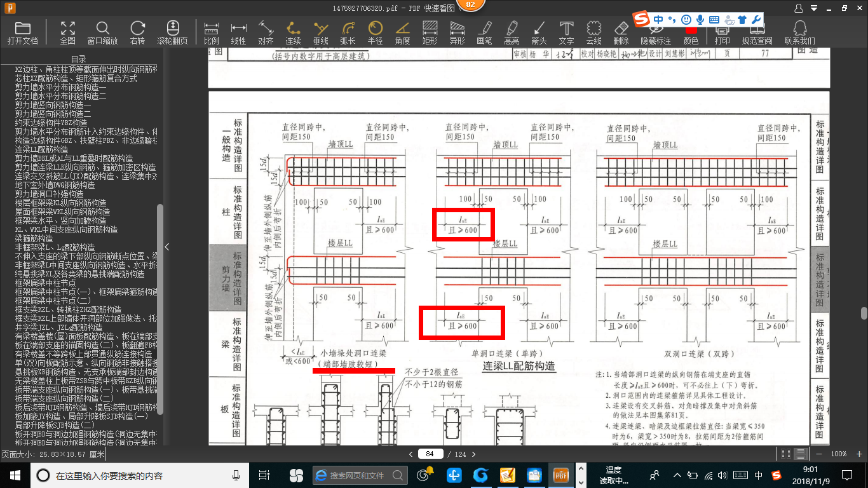Open bookmark 约束边缘构件YBZ构造

[51, 122]
